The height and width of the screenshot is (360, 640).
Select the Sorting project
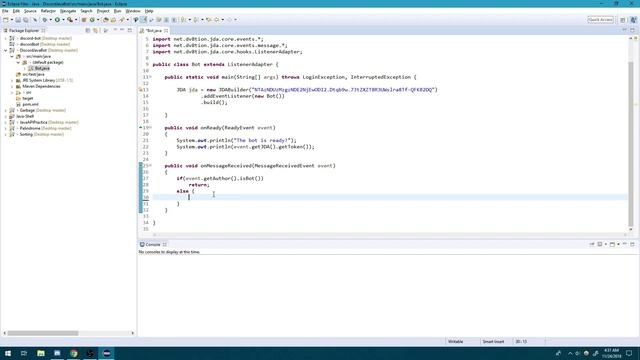pos(26,134)
